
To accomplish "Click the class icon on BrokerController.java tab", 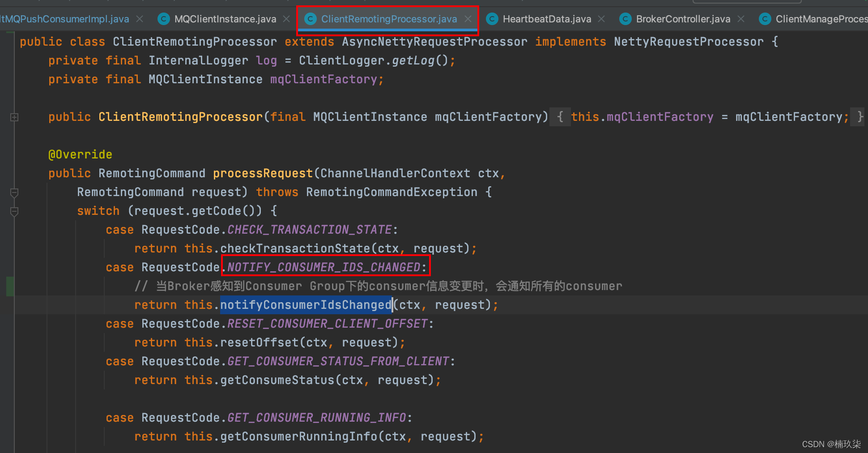I will click(625, 19).
